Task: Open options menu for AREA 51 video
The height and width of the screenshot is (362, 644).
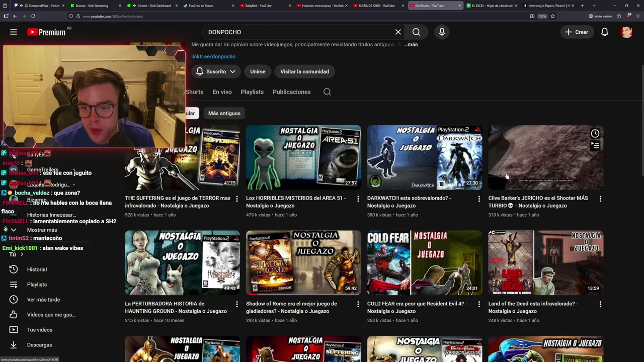Action: click(358, 199)
